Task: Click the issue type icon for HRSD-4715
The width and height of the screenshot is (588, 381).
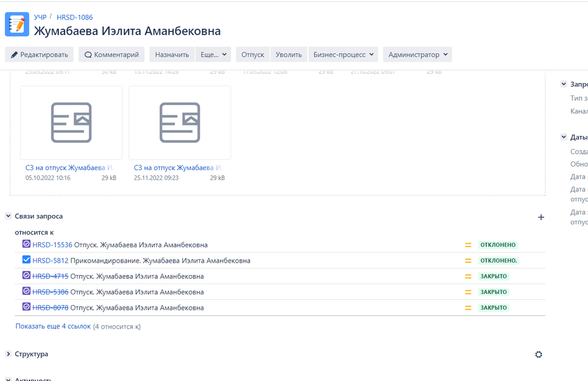Action: click(26, 275)
